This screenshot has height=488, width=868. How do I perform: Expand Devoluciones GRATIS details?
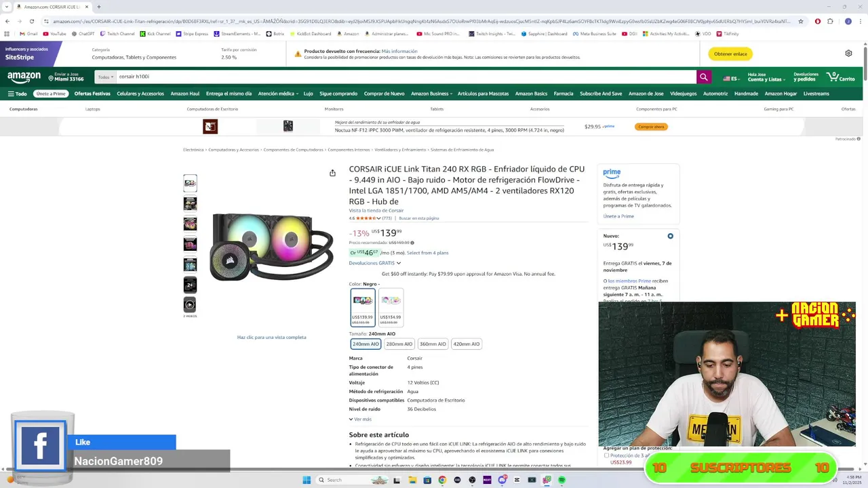coord(375,263)
